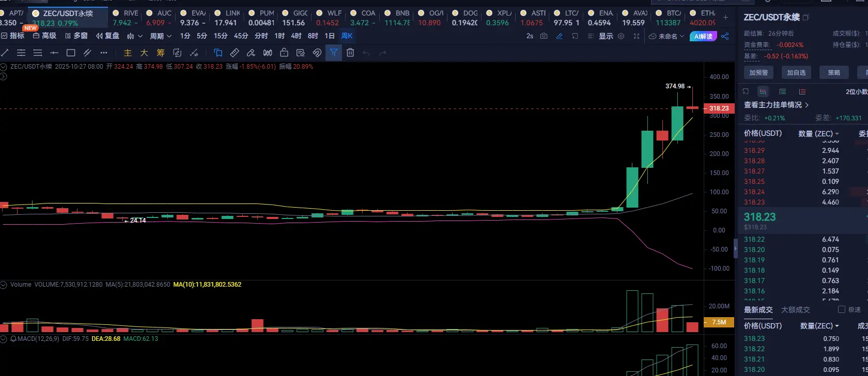Viewport: 868px width, 376px height.
Task: Open the chart type dropdown
Action: [134, 36]
